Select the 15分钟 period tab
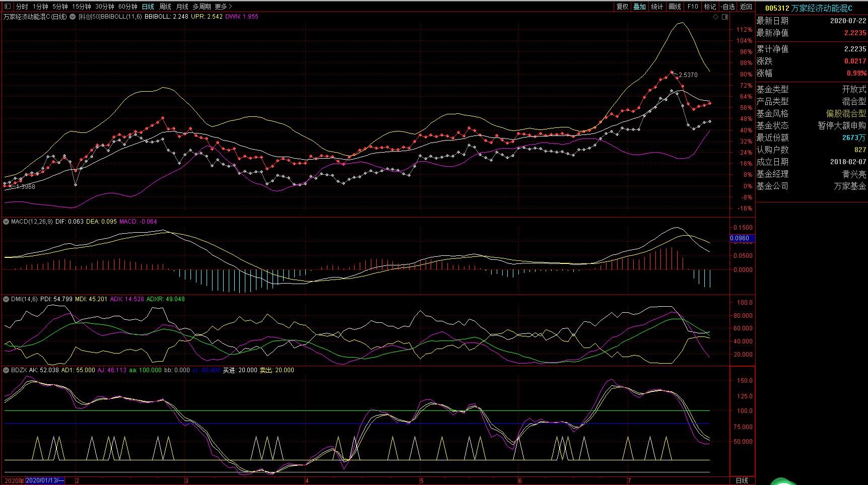Screen dimensions: 868x485 (81, 7)
